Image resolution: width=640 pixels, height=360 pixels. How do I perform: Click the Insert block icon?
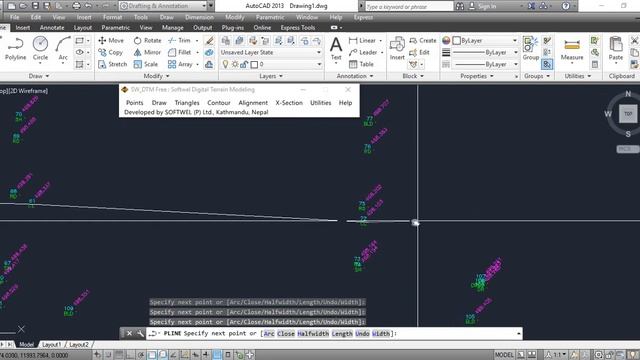(397, 48)
